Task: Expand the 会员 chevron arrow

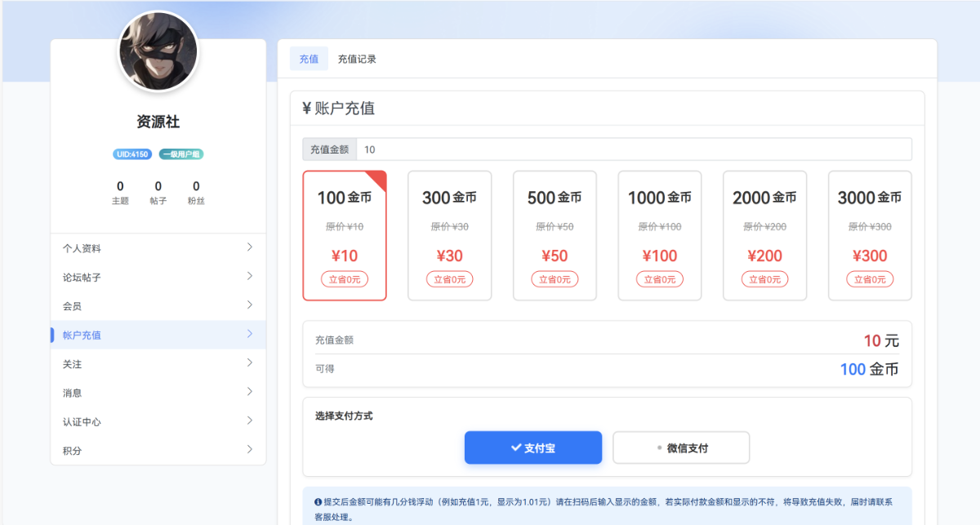Action: 250,305
